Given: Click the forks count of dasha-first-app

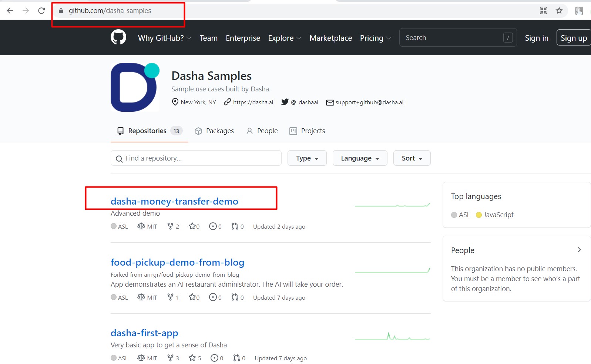Looking at the screenshot, I should [x=173, y=358].
